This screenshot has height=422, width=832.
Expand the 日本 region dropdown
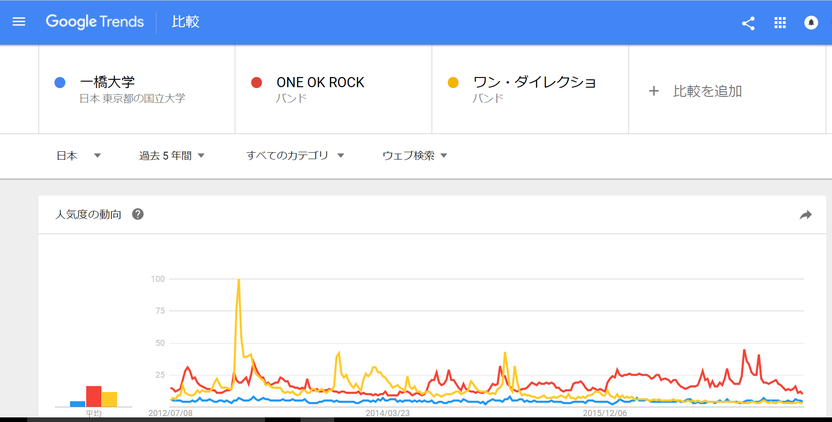(x=79, y=156)
